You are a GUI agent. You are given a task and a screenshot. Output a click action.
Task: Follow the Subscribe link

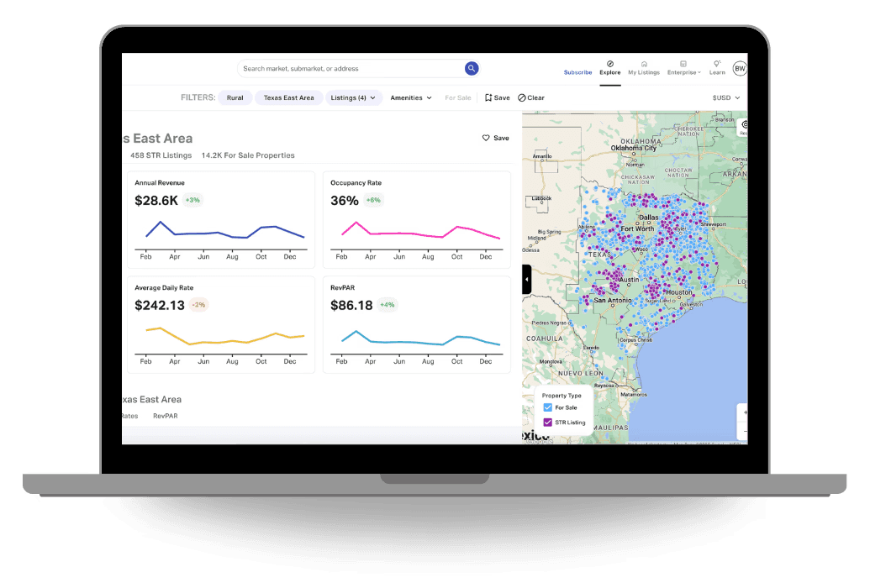click(x=577, y=72)
